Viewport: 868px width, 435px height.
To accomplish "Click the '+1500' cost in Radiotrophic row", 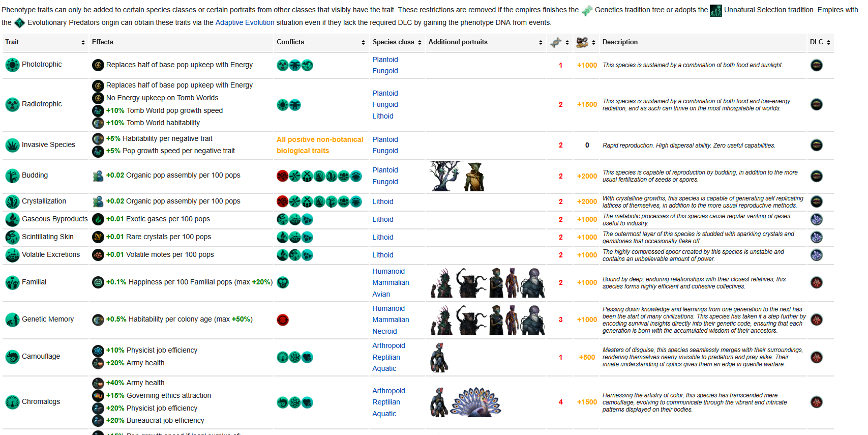I will click(x=587, y=104).
